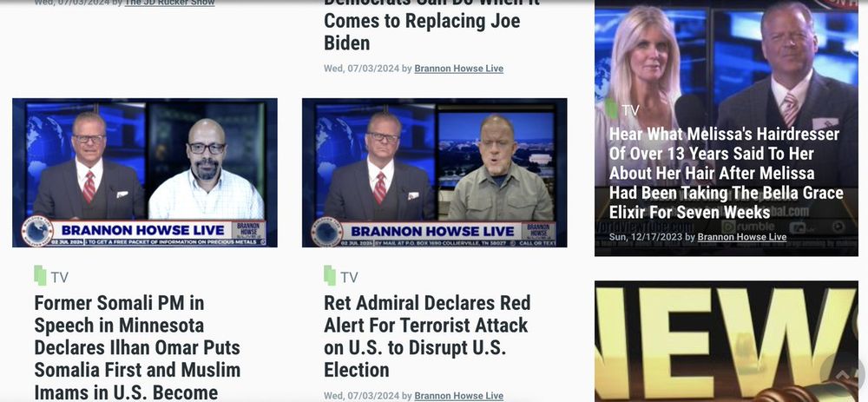Click TV category label above Former Somali PM
868x402 pixels.
point(60,278)
